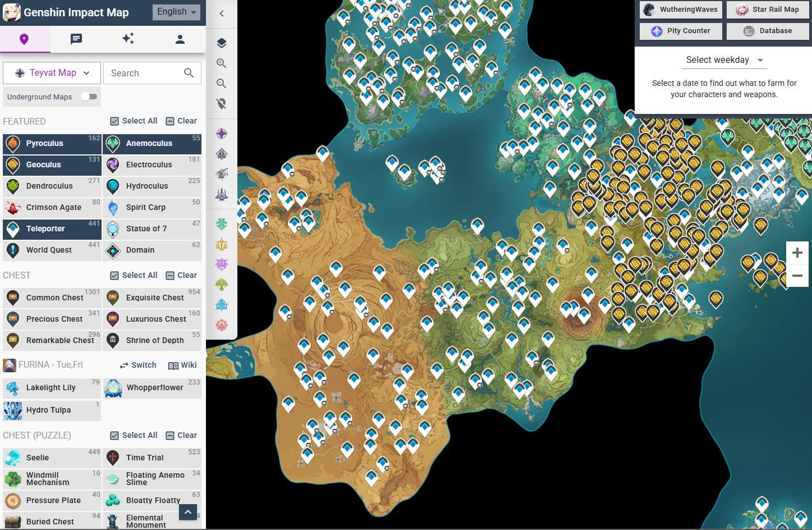This screenshot has height=530, width=812.
Task: Open the comments chat tab
Action: [x=76, y=39]
